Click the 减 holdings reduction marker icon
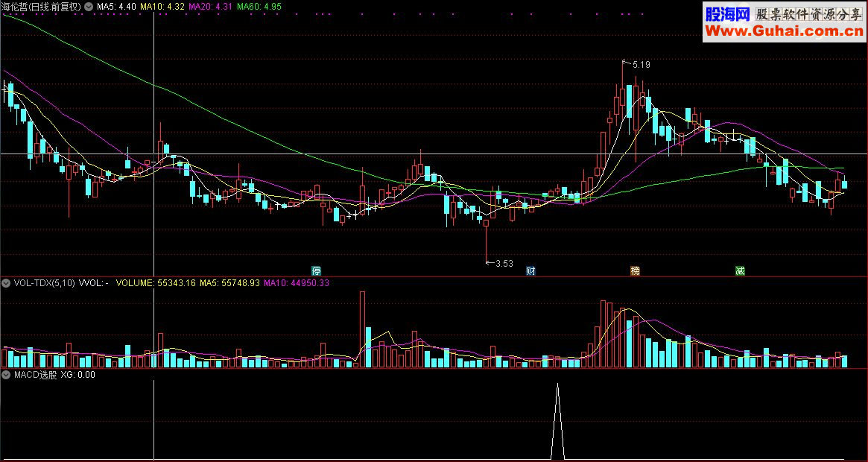This screenshot has width=868, height=462. (740, 271)
